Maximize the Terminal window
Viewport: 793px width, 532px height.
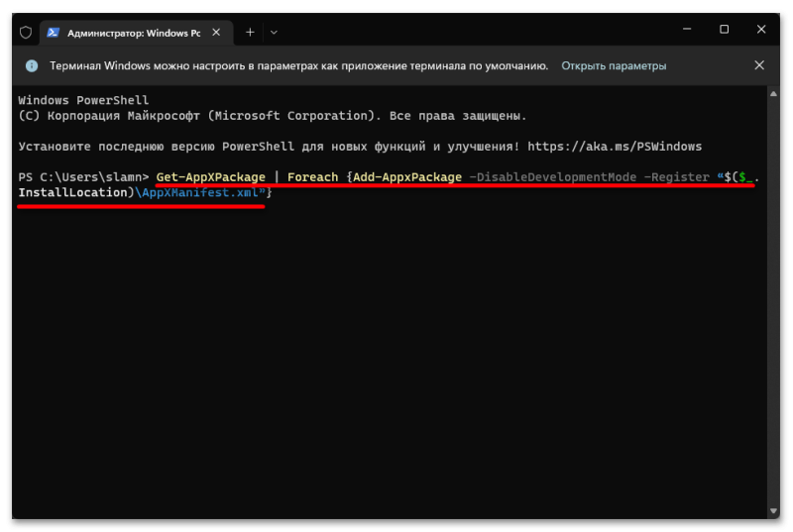tap(725, 30)
